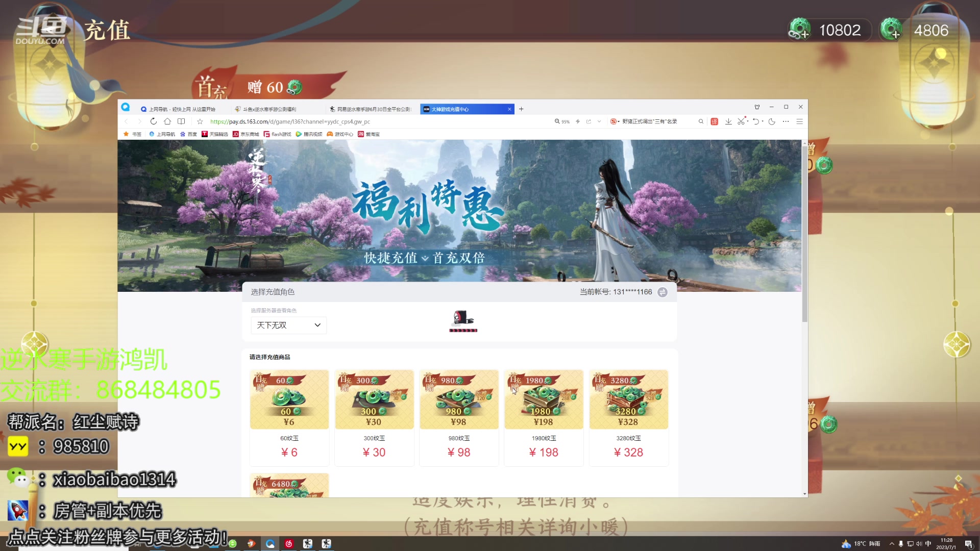Expand the address bar dropdown arrow
The image size is (980, 551).
point(599,121)
